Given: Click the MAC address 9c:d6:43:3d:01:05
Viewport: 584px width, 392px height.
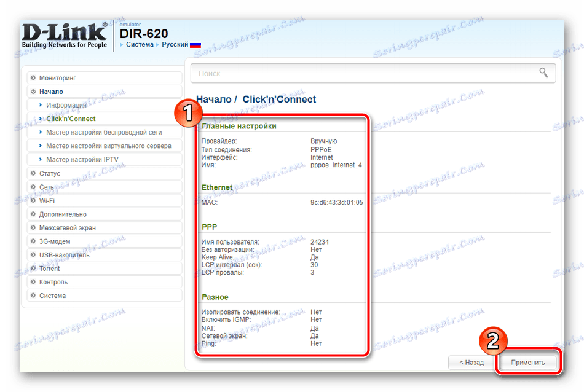Looking at the screenshot, I should click(337, 203).
